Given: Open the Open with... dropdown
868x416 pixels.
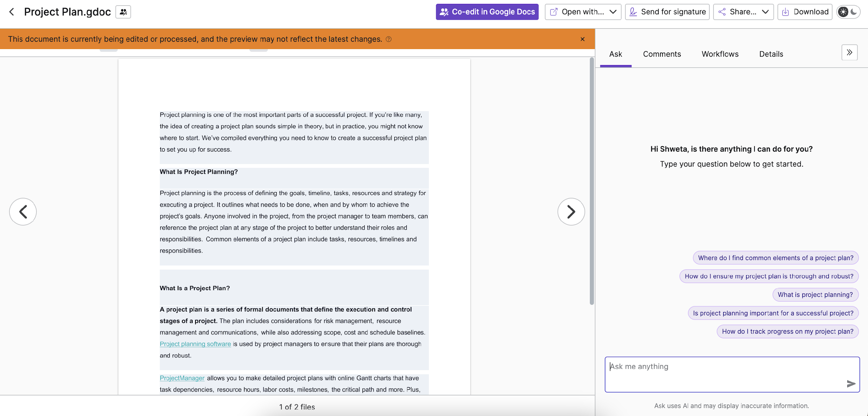Looking at the screenshot, I should 583,12.
